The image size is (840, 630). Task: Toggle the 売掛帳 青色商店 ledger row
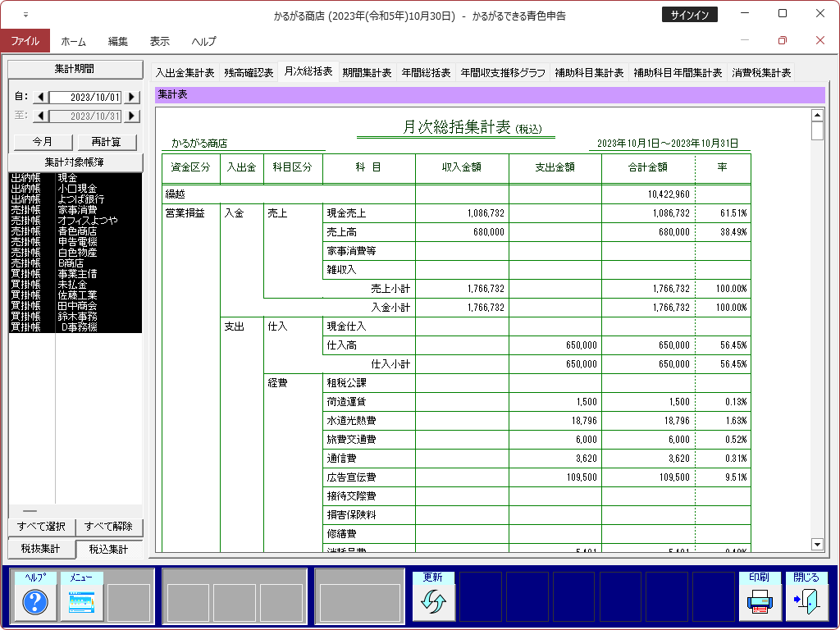click(x=75, y=231)
